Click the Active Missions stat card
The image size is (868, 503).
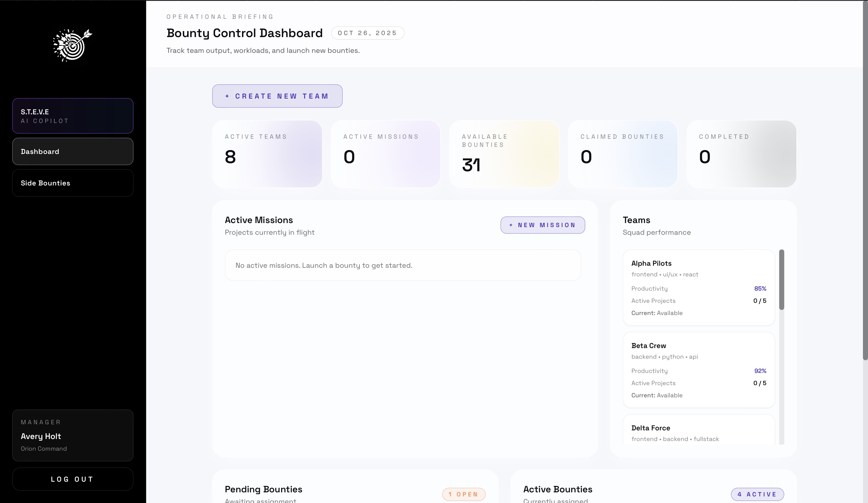pyautogui.click(x=386, y=154)
